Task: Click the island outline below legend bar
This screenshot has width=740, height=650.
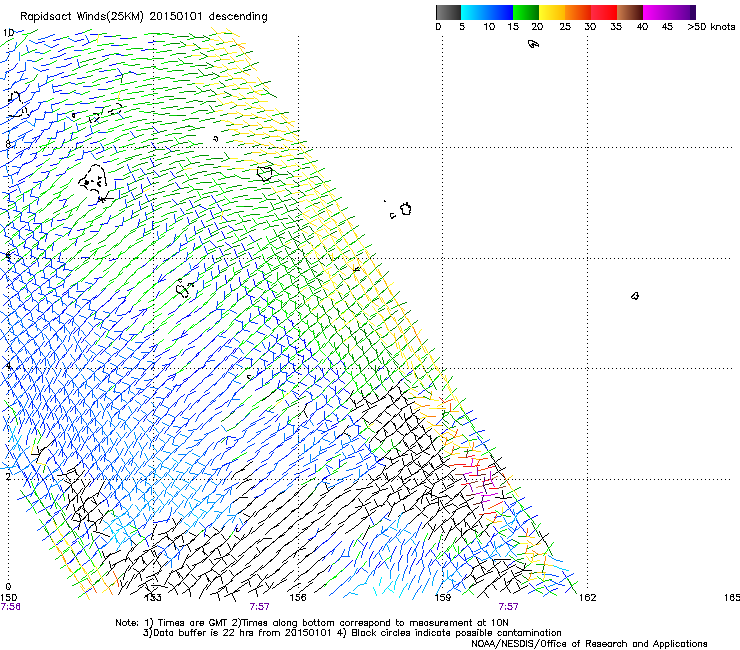Action: [x=533, y=44]
